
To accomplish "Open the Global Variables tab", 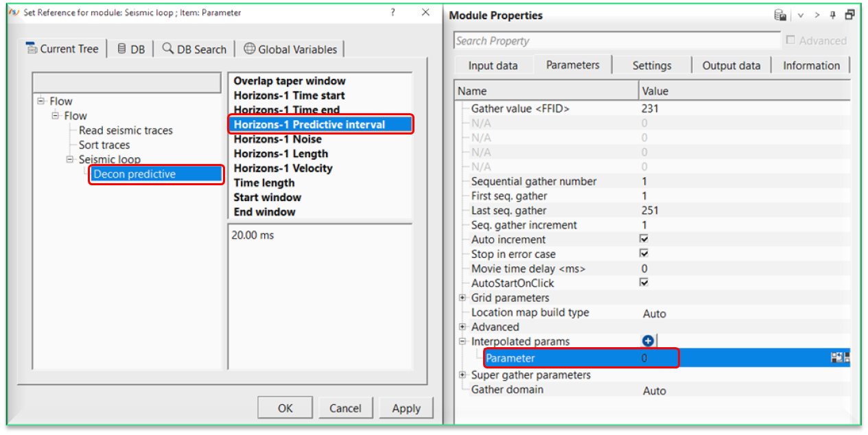I will (290, 49).
